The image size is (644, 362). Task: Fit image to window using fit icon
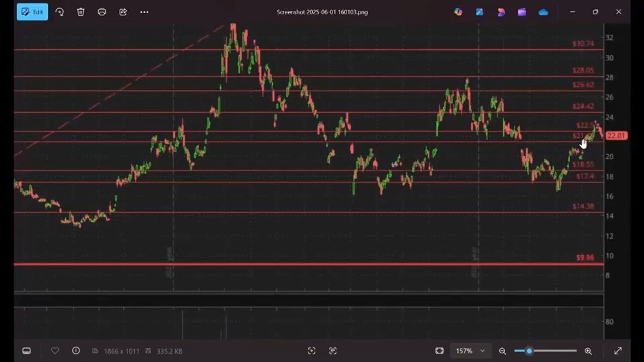(439, 351)
